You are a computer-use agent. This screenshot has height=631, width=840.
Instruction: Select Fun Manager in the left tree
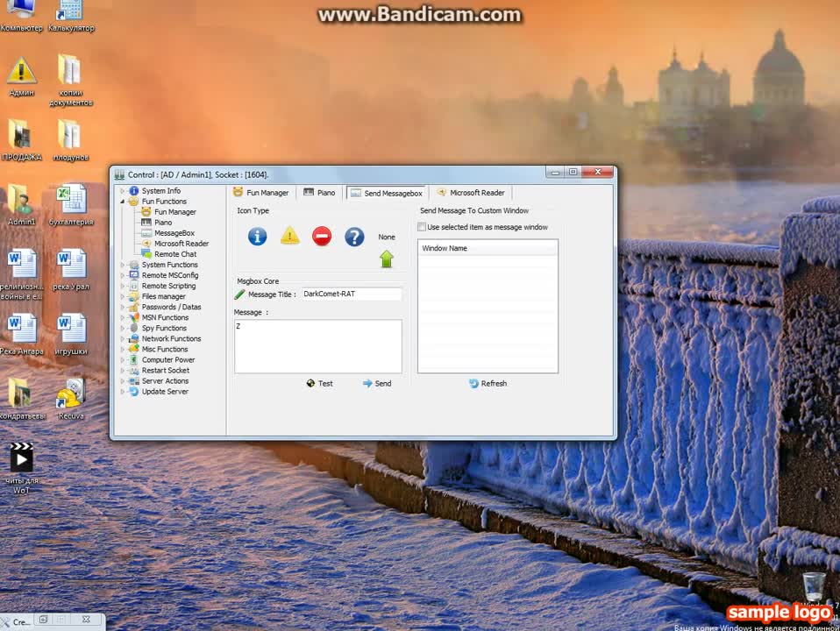(x=174, y=212)
